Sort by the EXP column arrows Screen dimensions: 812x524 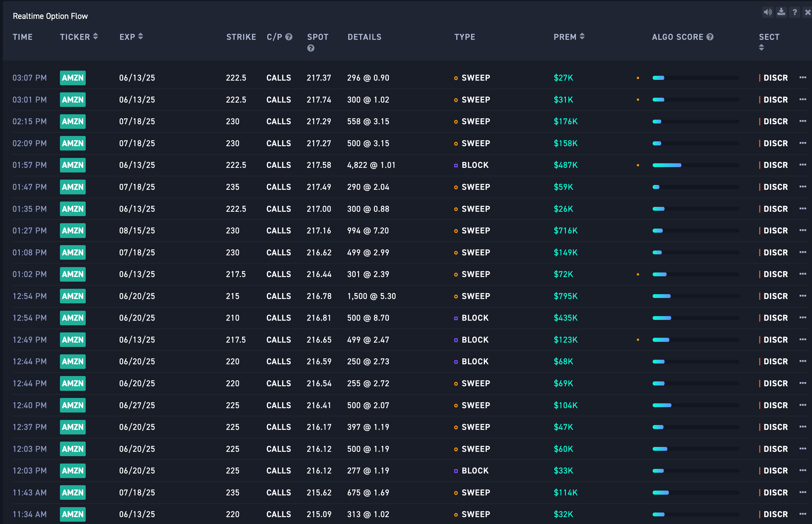pyautogui.click(x=141, y=36)
